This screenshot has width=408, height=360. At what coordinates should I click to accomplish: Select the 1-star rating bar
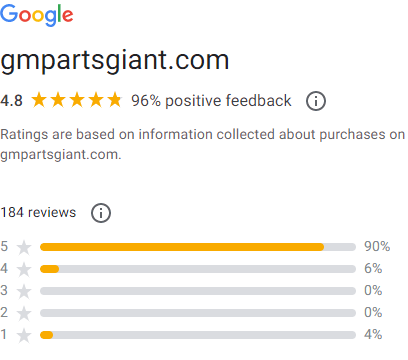coord(198,335)
